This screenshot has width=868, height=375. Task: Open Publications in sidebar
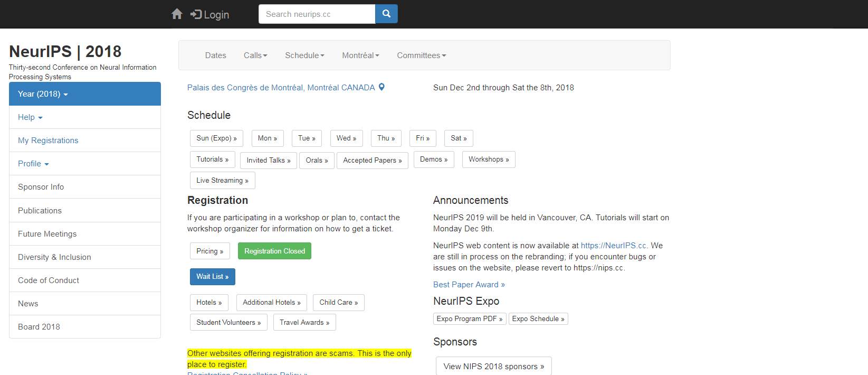tap(85, 211)
